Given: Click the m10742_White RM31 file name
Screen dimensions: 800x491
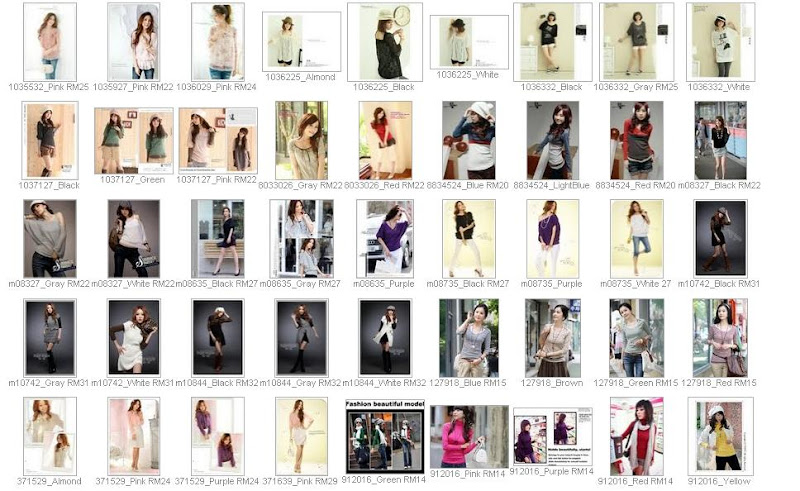Looking at the screenshot, I should [x=133, y=383].
